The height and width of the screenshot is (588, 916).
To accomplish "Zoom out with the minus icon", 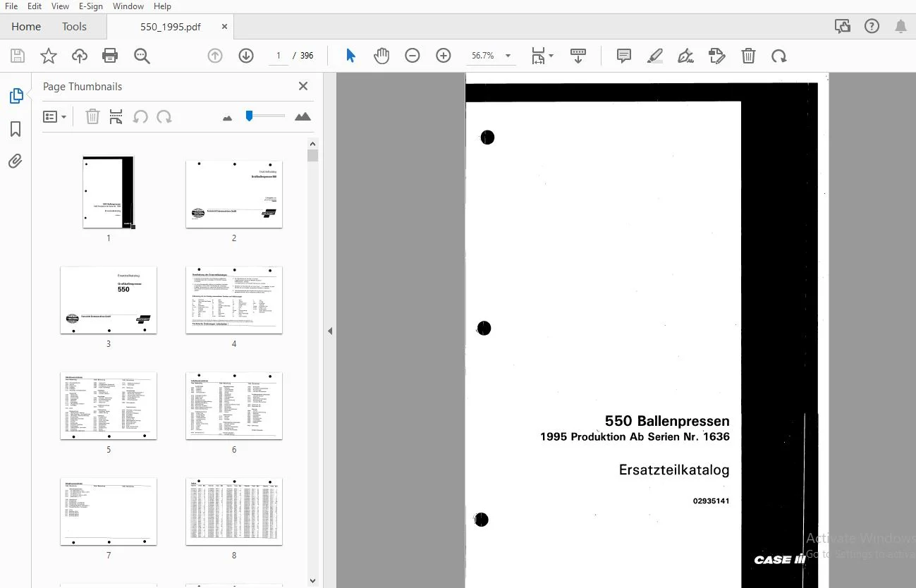I will [x=413, y=56].
